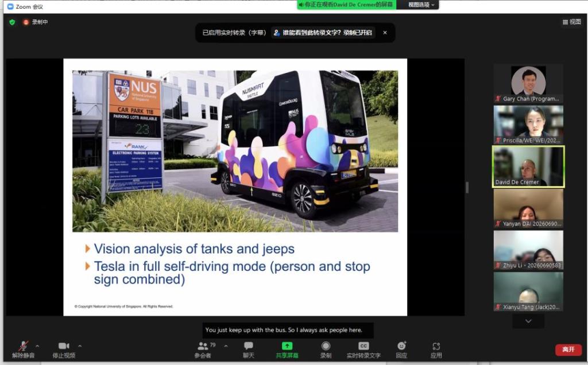Click muted mic icon on Zhiyu Li
Viewport: 588px width, 365px height.
click(x=498, y=265)
